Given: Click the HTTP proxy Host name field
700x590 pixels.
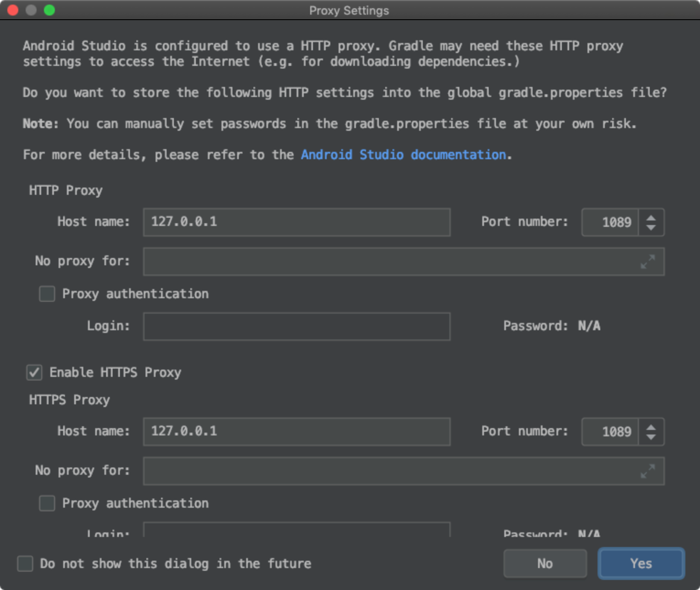Looking at the screenshot, I should tap(296, 222).
